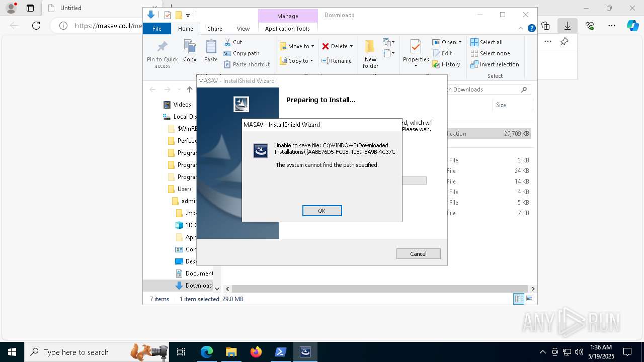This screenshot has width=644, height=362.
Task: Open the Delete dropdown arrow
Action: 351,46
